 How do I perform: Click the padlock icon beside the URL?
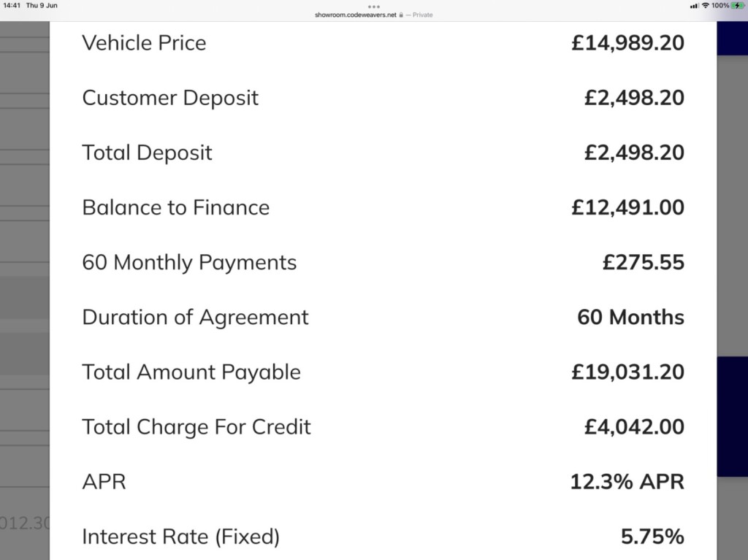coord(401,15)
